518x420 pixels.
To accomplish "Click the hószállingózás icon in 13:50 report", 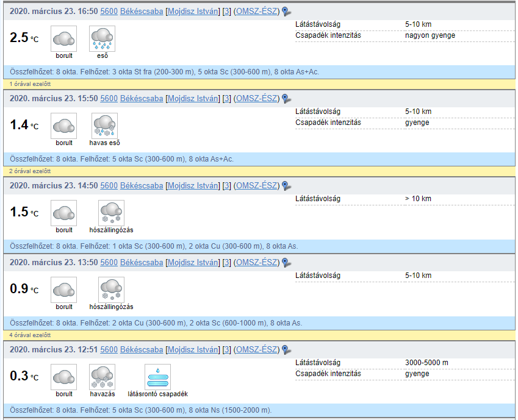I will pos(111,290).
